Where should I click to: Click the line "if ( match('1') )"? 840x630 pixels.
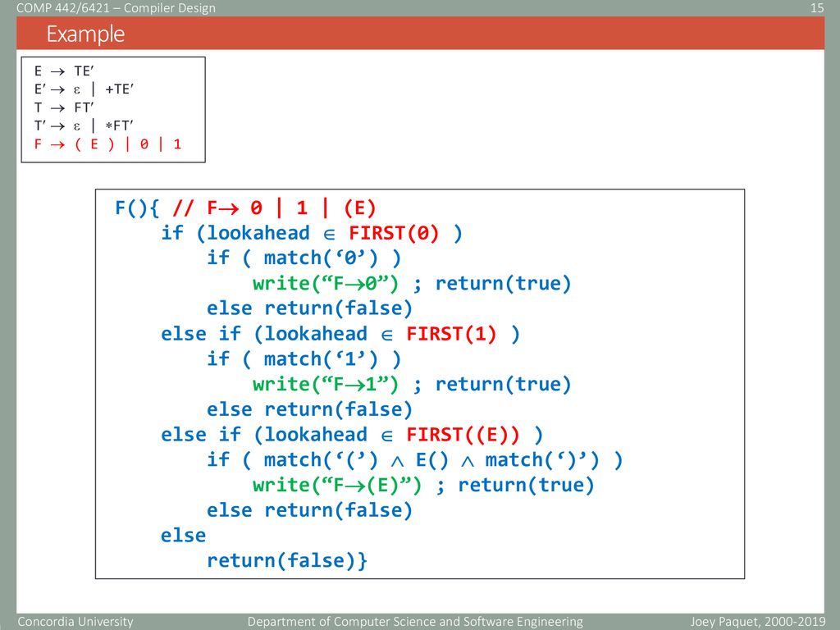(304, 359)
